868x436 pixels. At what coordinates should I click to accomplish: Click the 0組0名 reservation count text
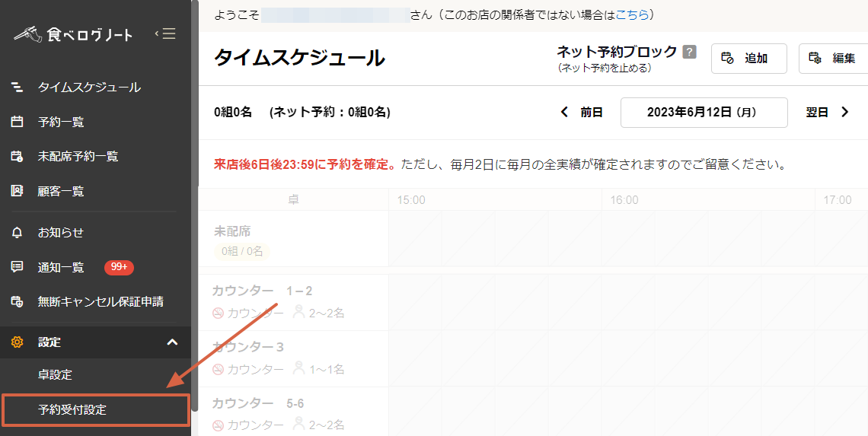pos(233,113)
